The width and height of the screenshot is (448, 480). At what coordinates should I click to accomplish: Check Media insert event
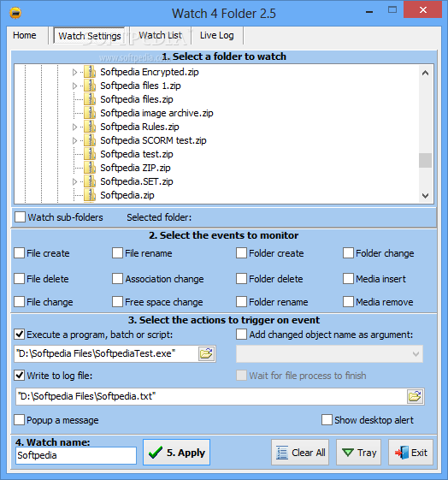click(x=348, y=279)
